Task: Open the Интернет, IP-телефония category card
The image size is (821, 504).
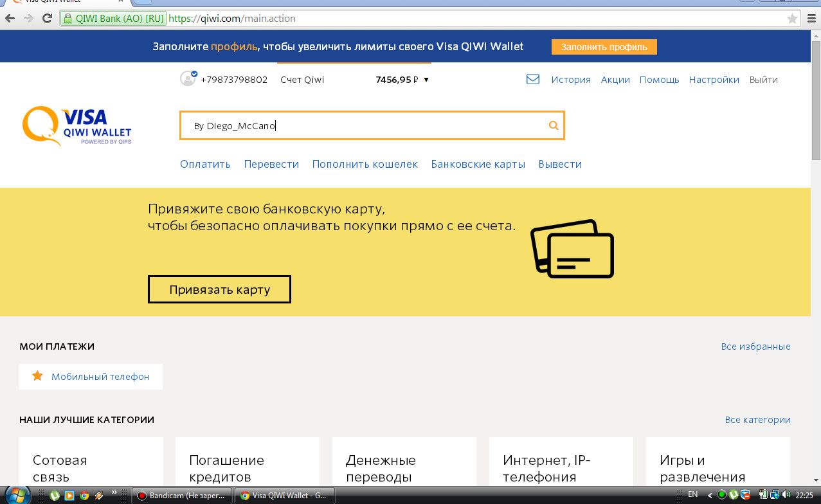Action: (561, 462)
